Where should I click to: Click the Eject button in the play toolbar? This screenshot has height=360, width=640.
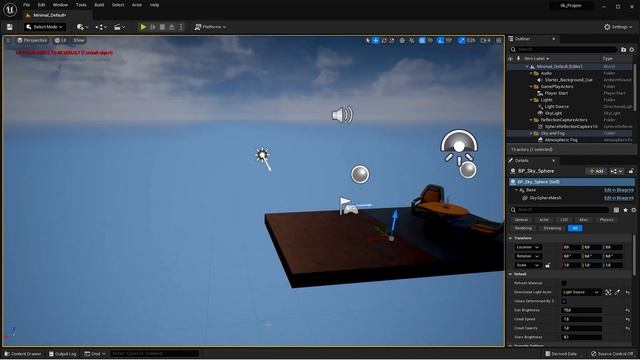(172, 27)
